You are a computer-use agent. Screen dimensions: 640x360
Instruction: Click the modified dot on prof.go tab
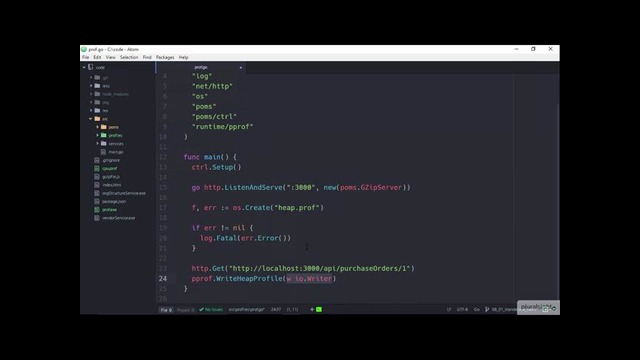[240, 68]
